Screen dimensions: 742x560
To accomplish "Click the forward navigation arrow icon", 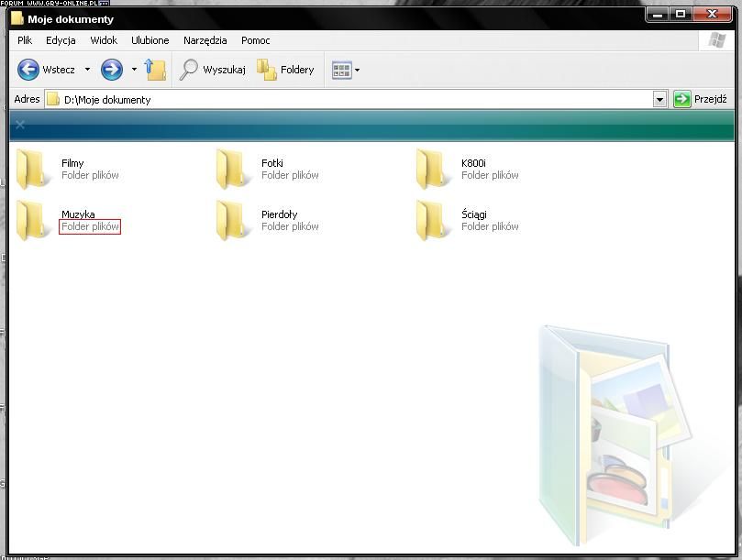I will (112, 70).
